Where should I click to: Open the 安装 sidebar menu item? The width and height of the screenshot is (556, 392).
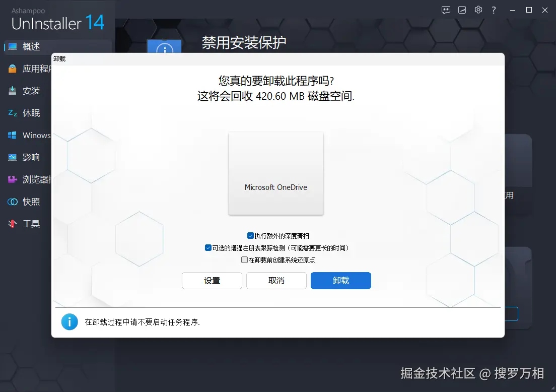[x=31, y=91]
